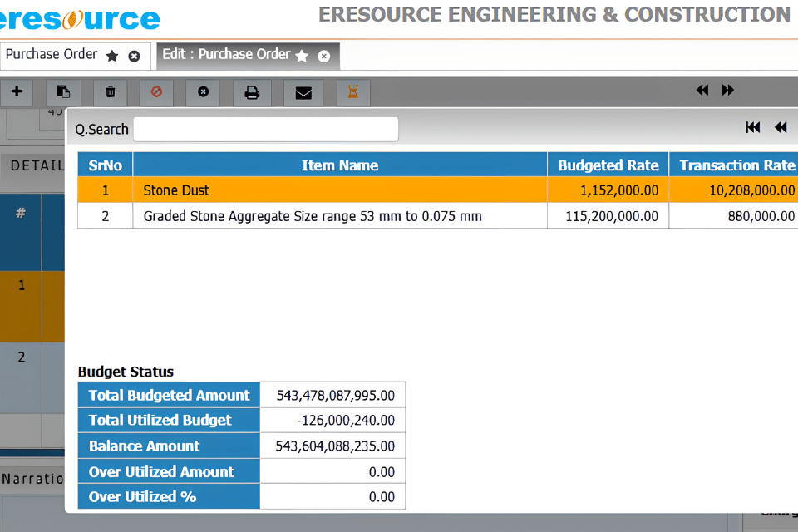This screenshot has width=798, height=532.
Task: Click the SrNo column header
Action: tap(106, 165)
